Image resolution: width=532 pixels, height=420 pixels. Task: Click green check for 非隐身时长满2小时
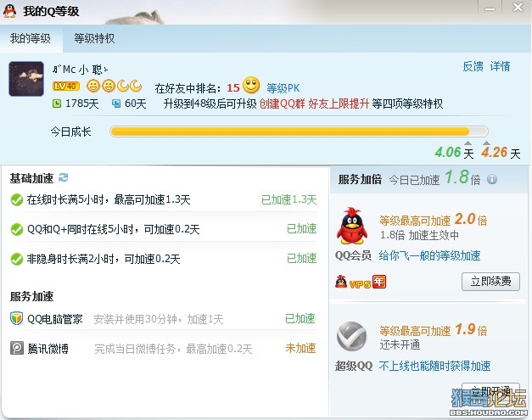(x=17, y=259)
